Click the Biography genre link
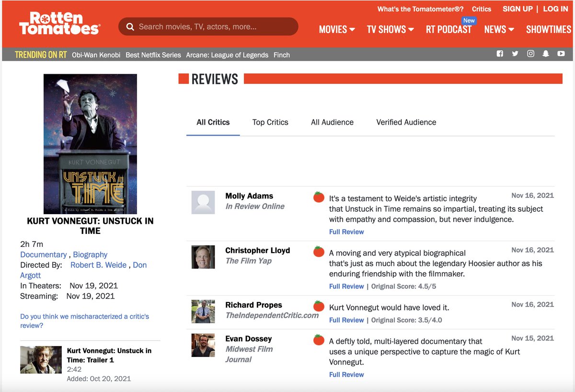This screenshot has height=392, width=575. click(x=90, y=254)
